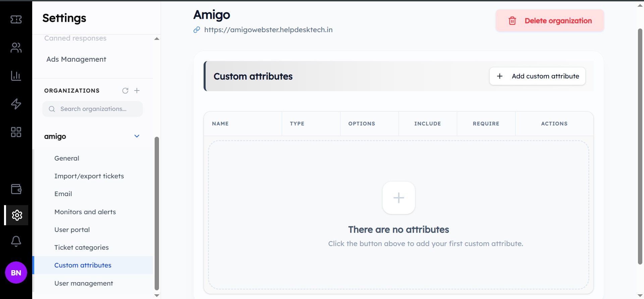The image size is (644, 299).
Task: Click the plus icon to add organization
Action: 137,91
